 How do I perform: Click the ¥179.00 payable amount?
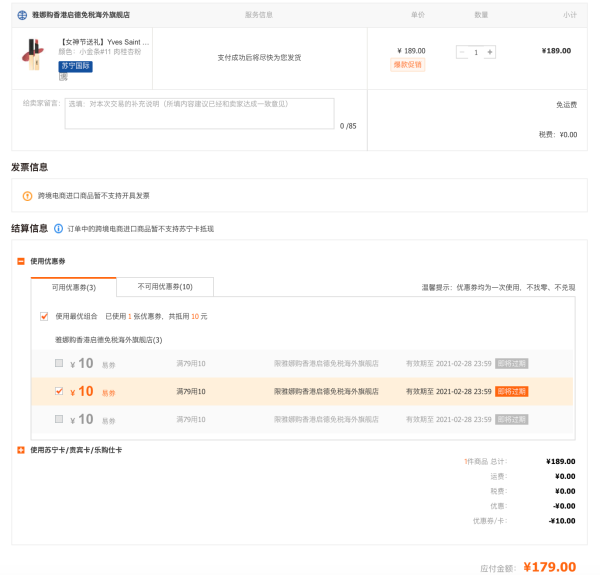pyautogui.click(x=549, y=567)
